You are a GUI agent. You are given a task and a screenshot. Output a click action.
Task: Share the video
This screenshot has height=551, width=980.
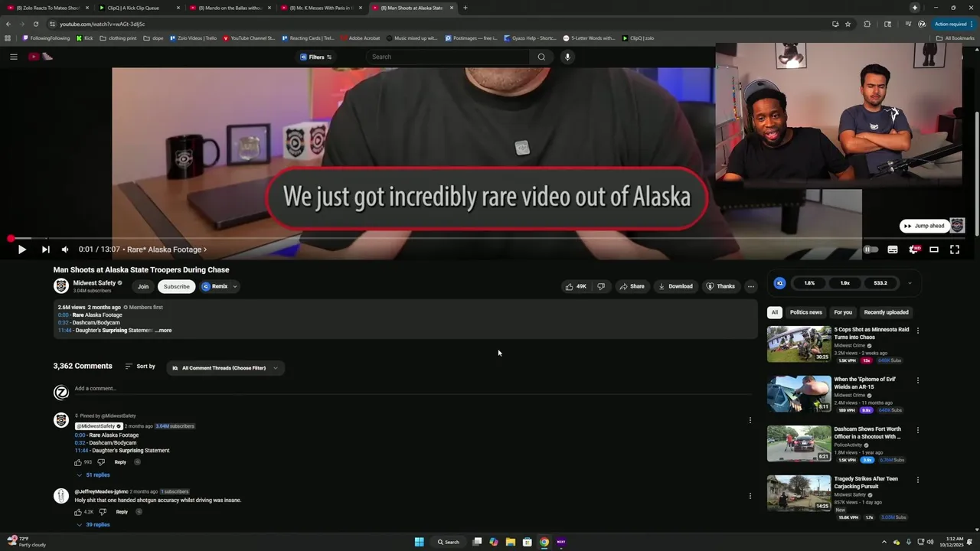pyautogui.click(x=632, y=286)
